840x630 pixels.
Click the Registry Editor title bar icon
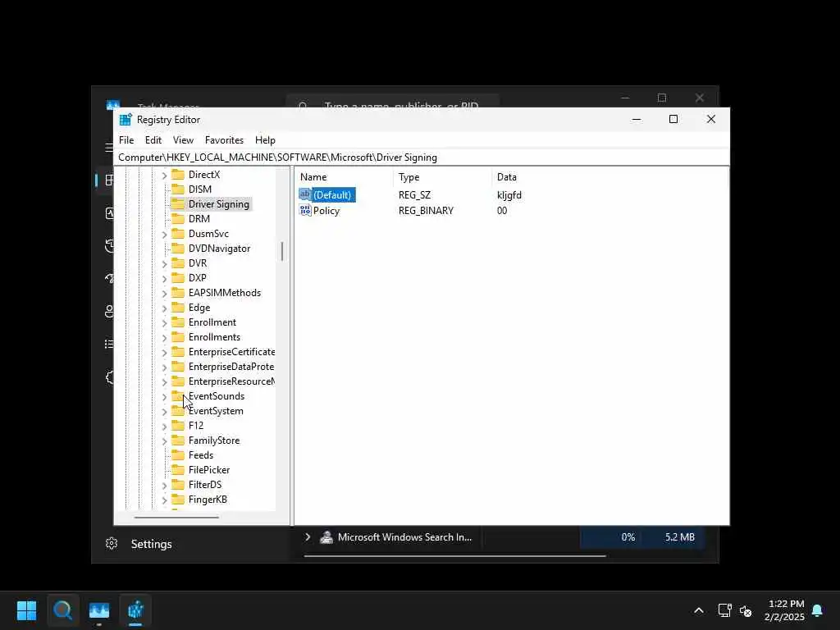tap(126, 120)
